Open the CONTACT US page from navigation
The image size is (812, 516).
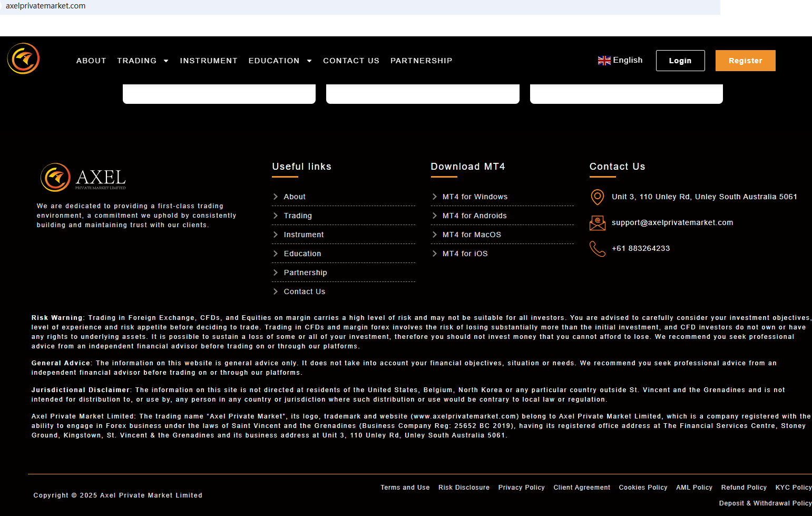[x=351, y=60]
